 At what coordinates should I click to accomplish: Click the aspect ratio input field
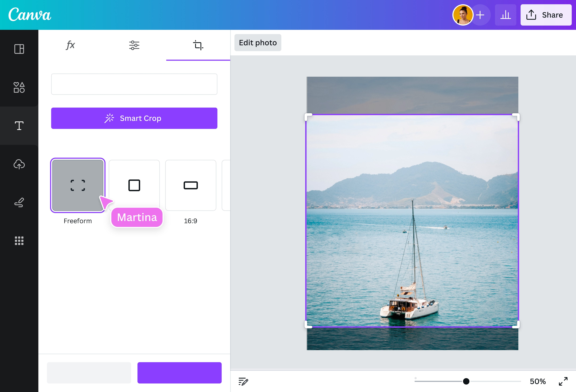coord(134,84)
